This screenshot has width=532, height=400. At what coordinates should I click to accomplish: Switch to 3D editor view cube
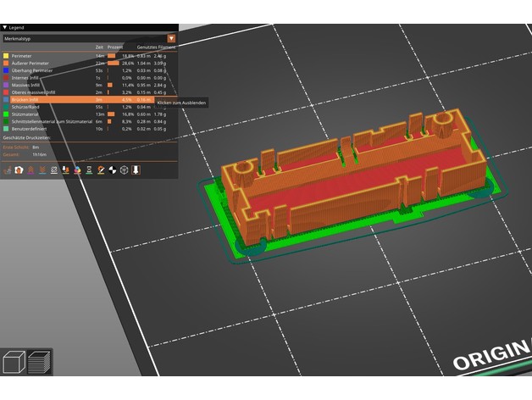point(14,362)
